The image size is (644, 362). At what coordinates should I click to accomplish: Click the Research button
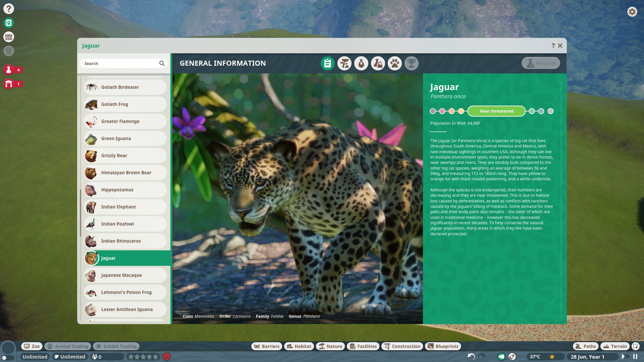[541, 63]
